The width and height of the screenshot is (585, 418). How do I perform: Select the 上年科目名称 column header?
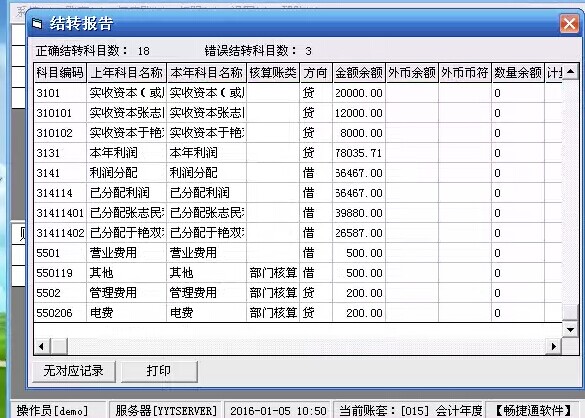click(126, 73)
